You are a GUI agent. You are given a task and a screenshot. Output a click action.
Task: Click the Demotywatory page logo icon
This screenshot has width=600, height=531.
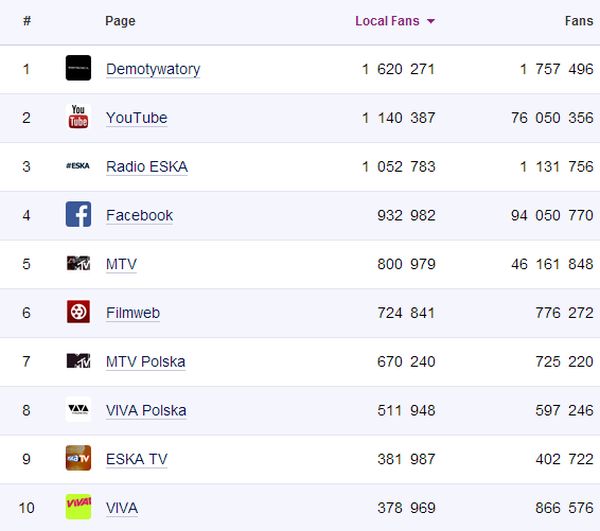[x=78, y=68]
